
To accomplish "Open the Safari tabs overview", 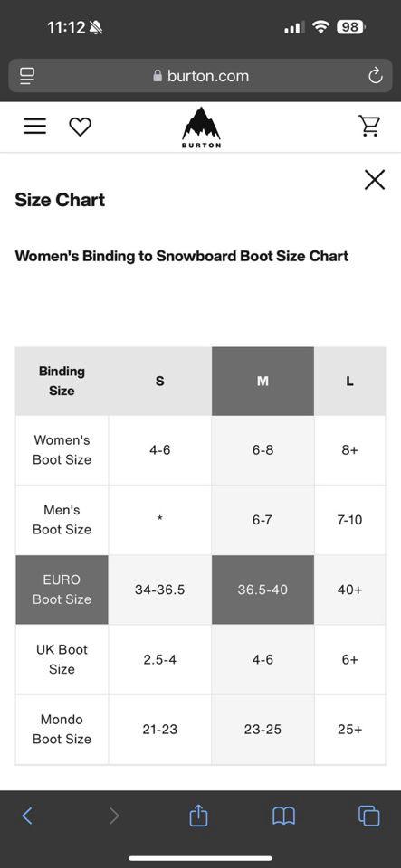I will coord(369,816).
